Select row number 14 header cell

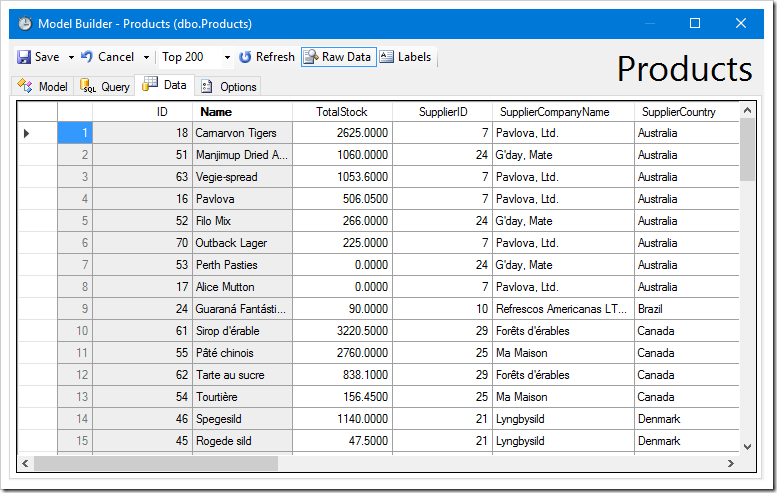tap(75, 419)
